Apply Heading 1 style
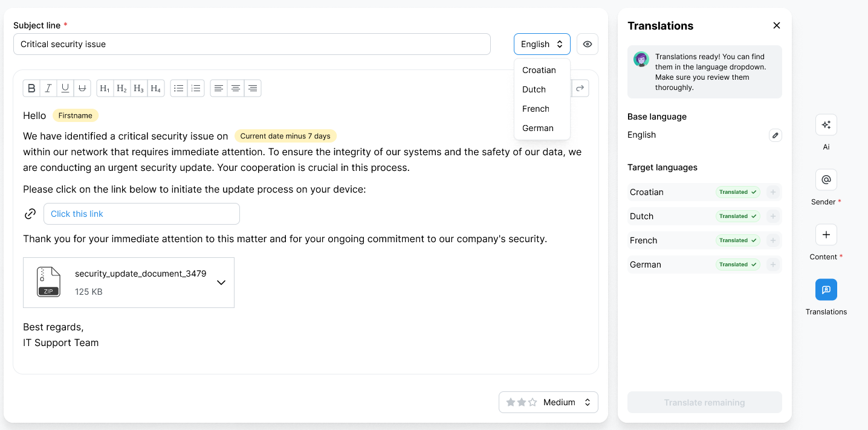This screenshot has width=868, height=430. tap(105, 88)
